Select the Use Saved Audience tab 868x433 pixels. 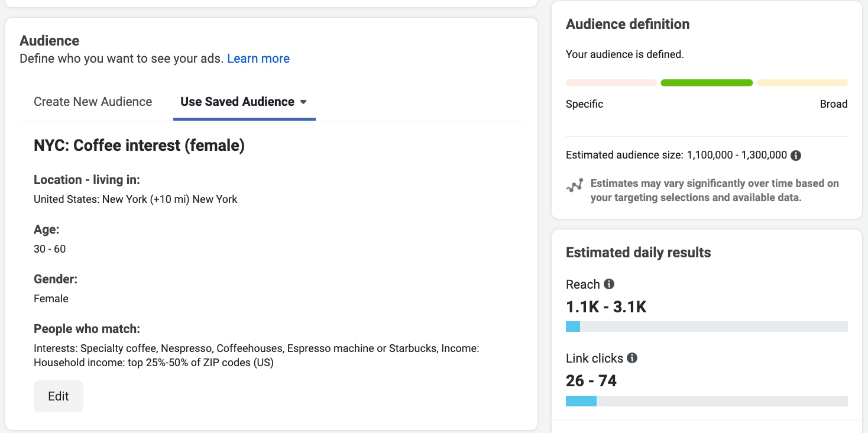click(237, 102)
